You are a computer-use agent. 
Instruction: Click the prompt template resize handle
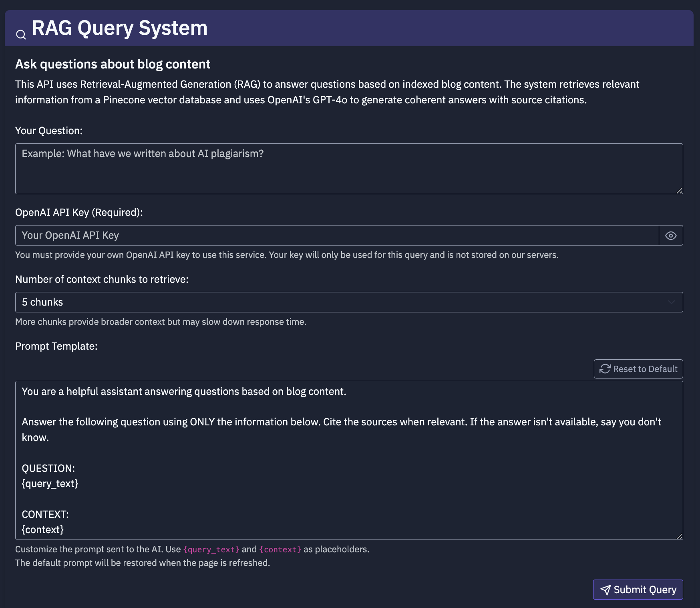pos(679,536)
